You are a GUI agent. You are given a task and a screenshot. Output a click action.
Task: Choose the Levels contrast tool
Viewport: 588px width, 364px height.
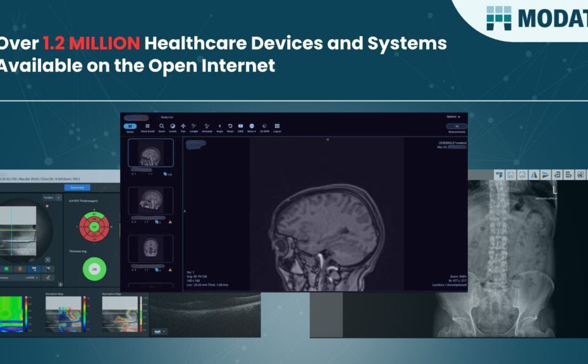point(173,128)
